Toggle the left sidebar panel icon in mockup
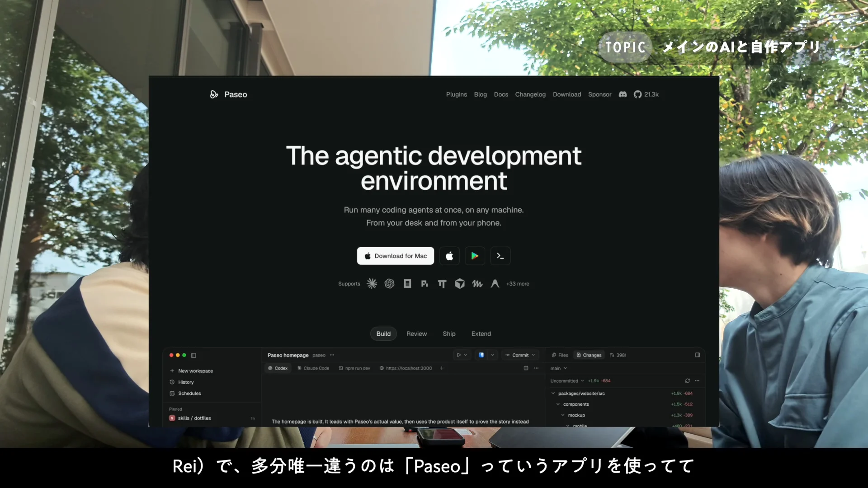 pyautogui.click(x=193, y=355)
